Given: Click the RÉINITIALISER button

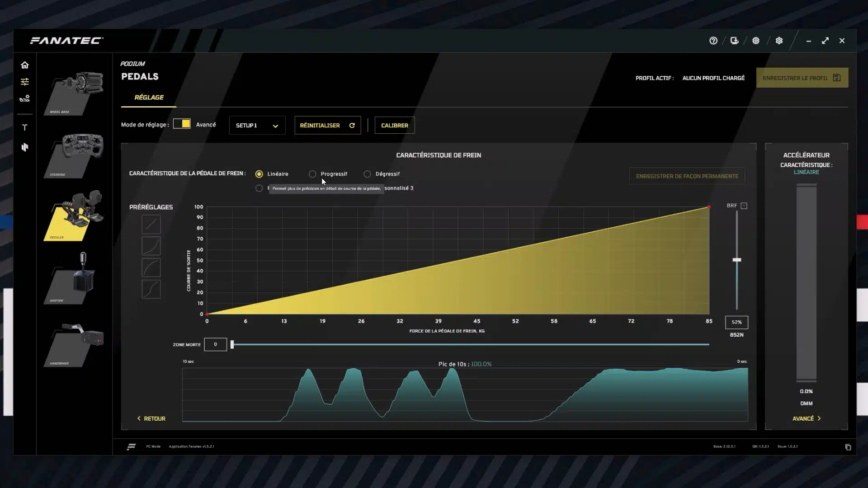Looking at the screenshot, I should tap(328, 126).
